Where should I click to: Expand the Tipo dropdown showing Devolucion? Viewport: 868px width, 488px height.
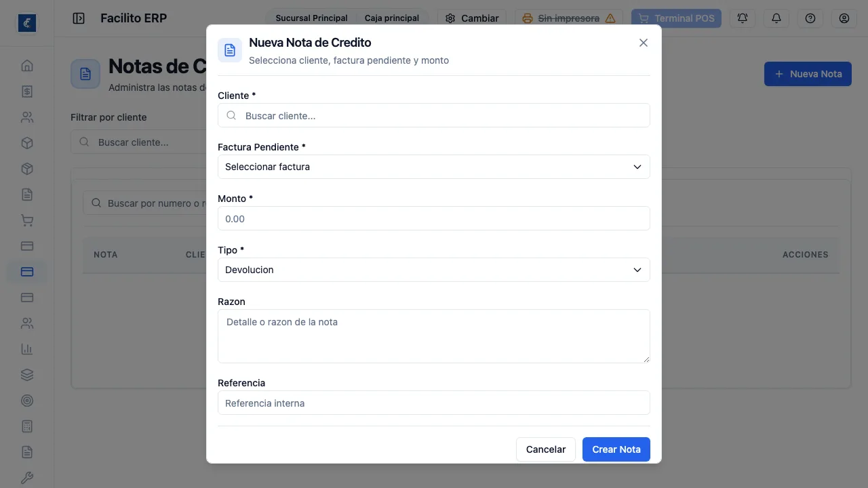(x=434, y=270)
